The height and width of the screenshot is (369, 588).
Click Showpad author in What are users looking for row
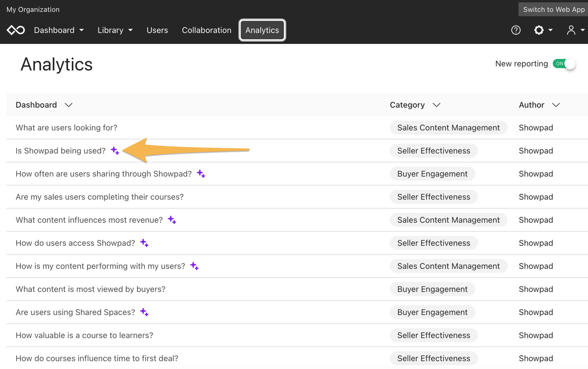click(536, 128)
